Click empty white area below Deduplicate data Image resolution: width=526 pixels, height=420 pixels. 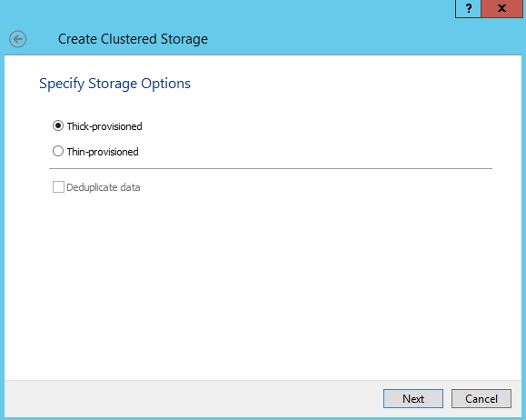(262, 285)
